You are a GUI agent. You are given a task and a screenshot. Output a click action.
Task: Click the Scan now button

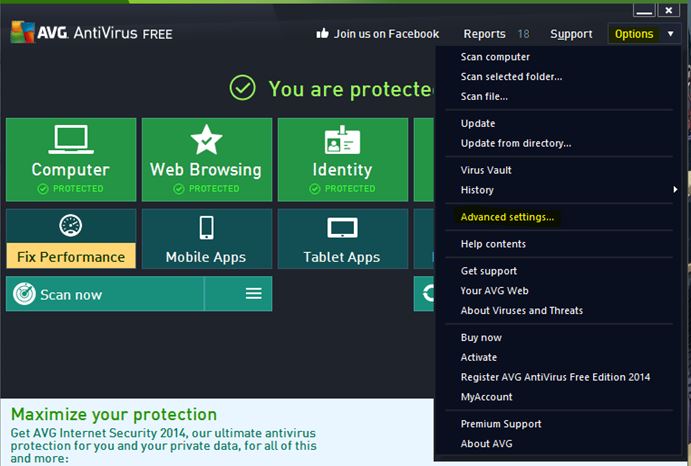(105, 294)
